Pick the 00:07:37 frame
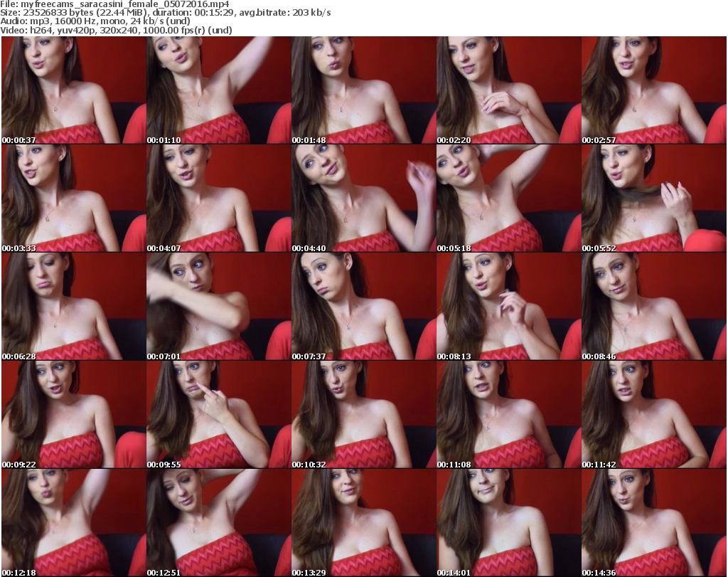The image size is (728, 577). point(363,307)
